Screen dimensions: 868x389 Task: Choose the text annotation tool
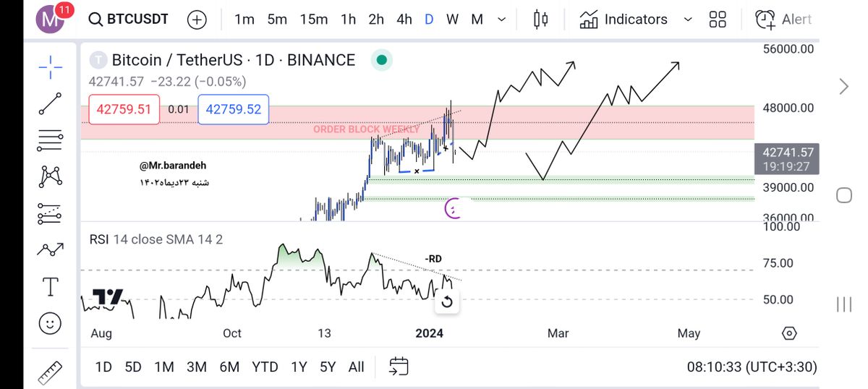point(50,286)
